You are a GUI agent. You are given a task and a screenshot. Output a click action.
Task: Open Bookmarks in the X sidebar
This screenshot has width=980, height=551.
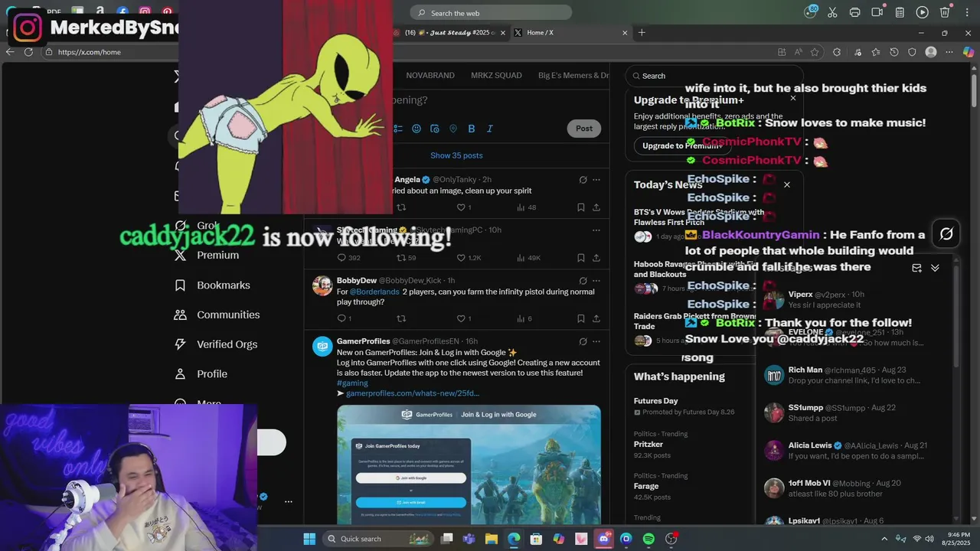click(x=213, y=285)
